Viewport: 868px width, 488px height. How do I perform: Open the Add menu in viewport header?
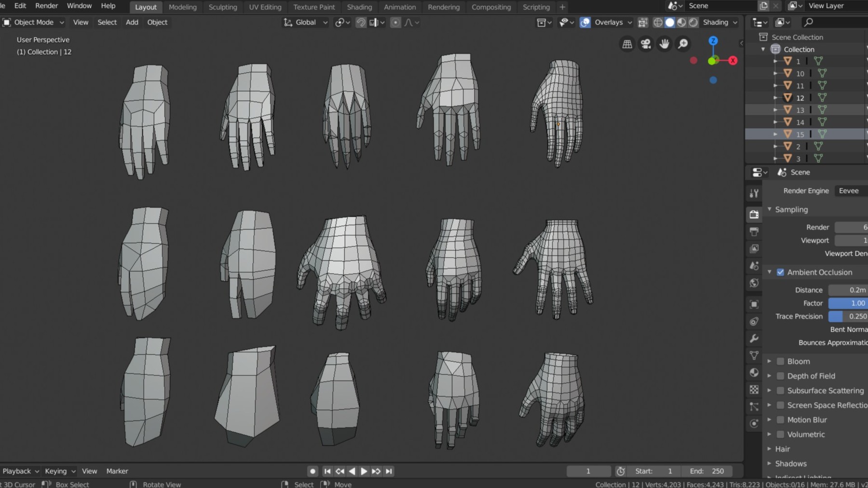pyautogui.click(x=132, y=22)
